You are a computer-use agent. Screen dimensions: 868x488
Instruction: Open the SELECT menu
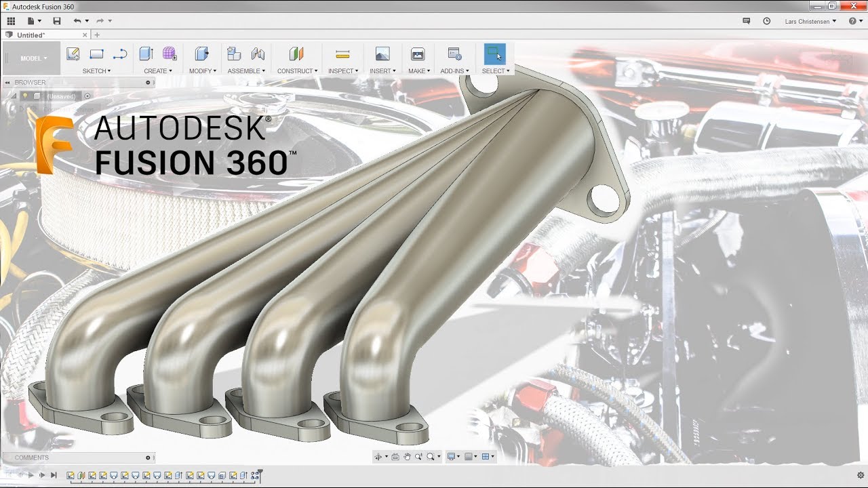point(496,70)
